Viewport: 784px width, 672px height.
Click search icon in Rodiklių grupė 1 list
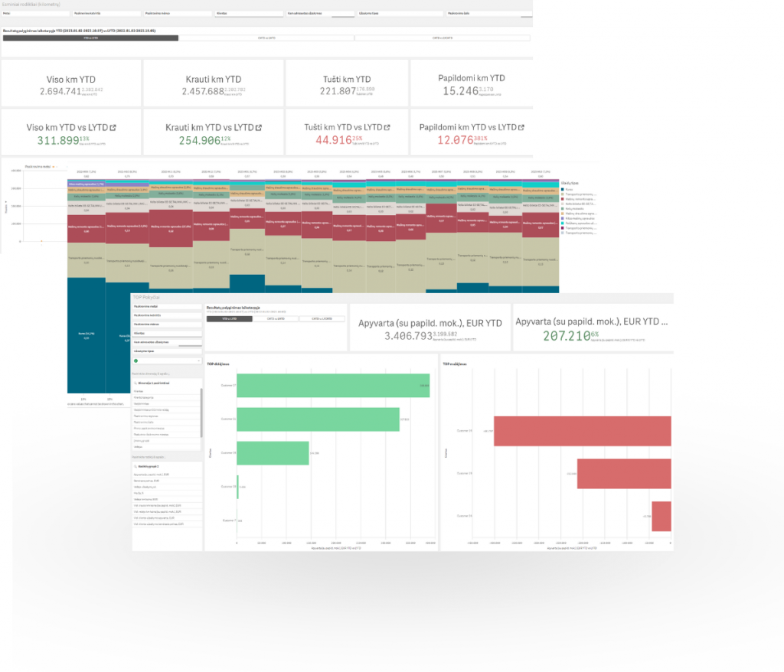(136, 465)
